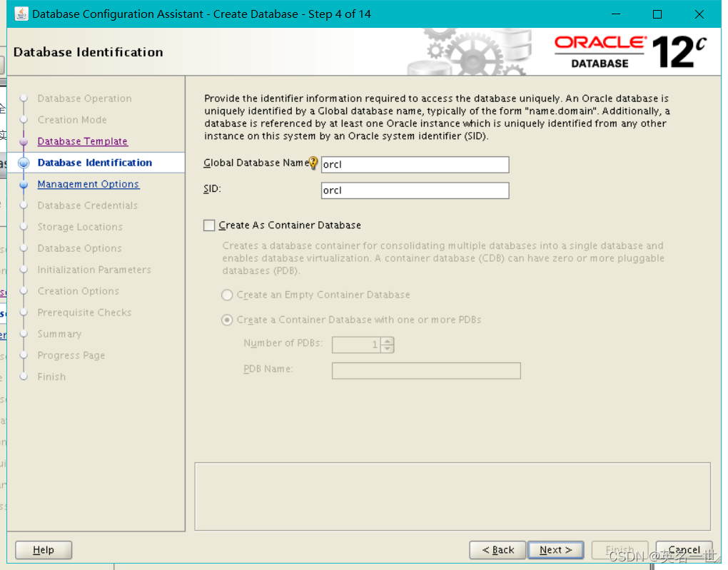Viewport: 728px width, 570px height.
Task: Click the Java icon in title bar
Action: (21, 14)
